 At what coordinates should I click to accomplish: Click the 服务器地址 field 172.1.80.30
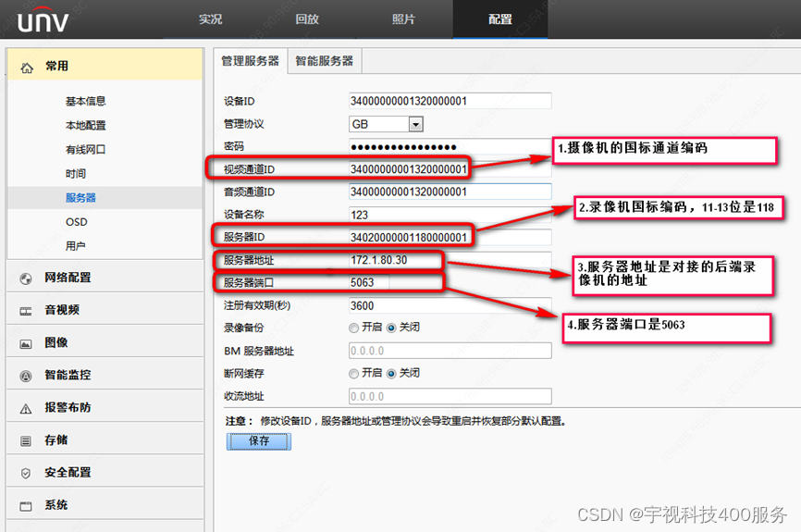click(x=450, y=260)
